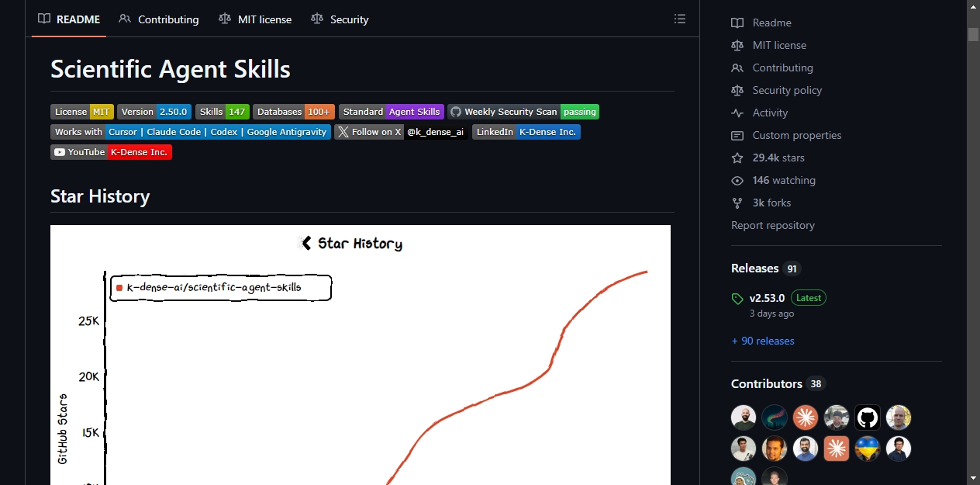Open the MIT license tab
Image resolution: width=980 pixels, height=485 pixels.
[x=255, y=19]
